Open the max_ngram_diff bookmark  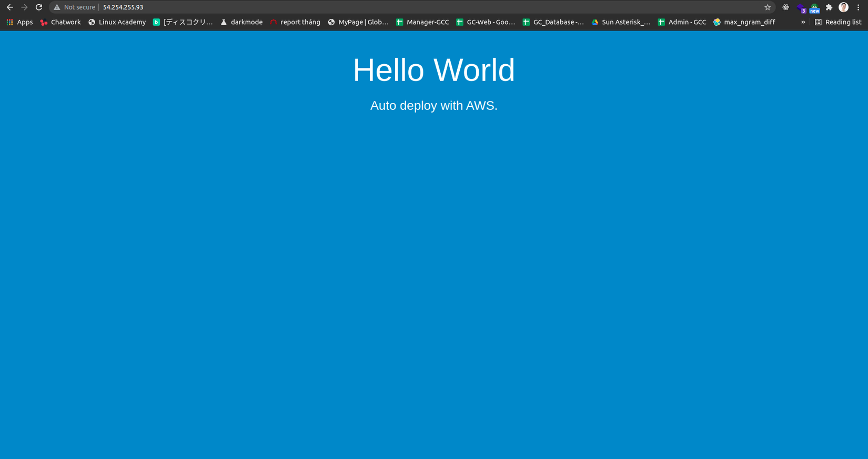744,22
